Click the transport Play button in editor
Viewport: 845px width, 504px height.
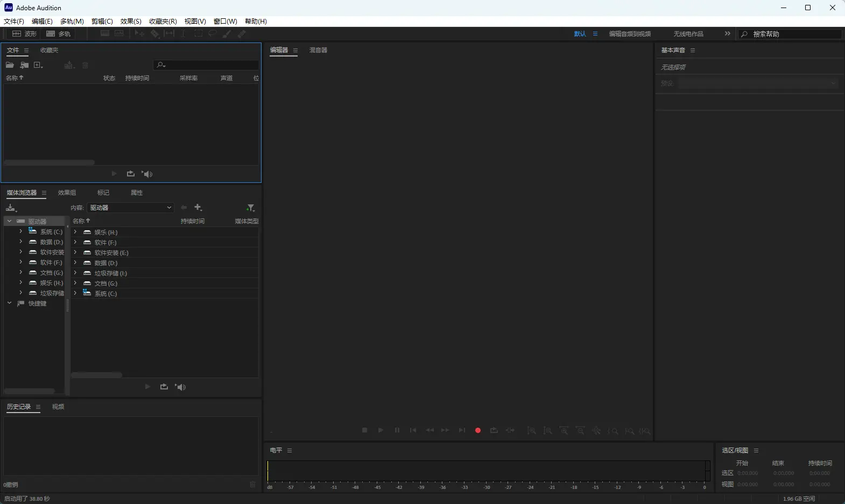[x=381, y=430]
